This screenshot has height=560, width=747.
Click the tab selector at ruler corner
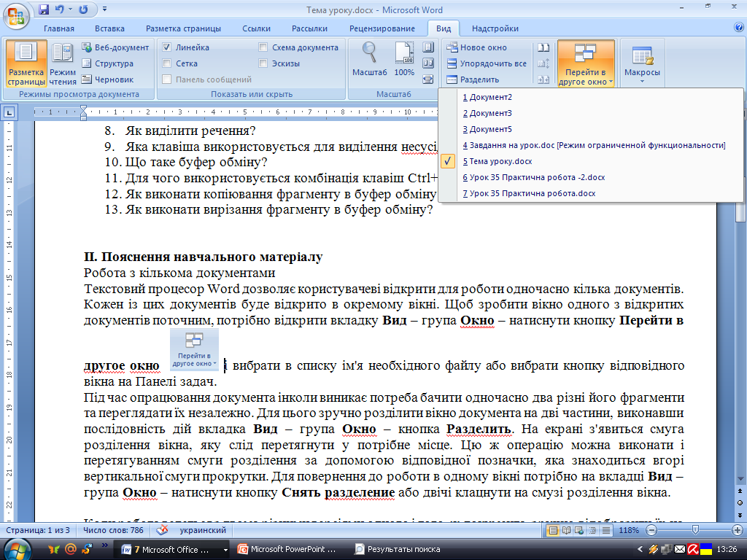tap(9, 112)
